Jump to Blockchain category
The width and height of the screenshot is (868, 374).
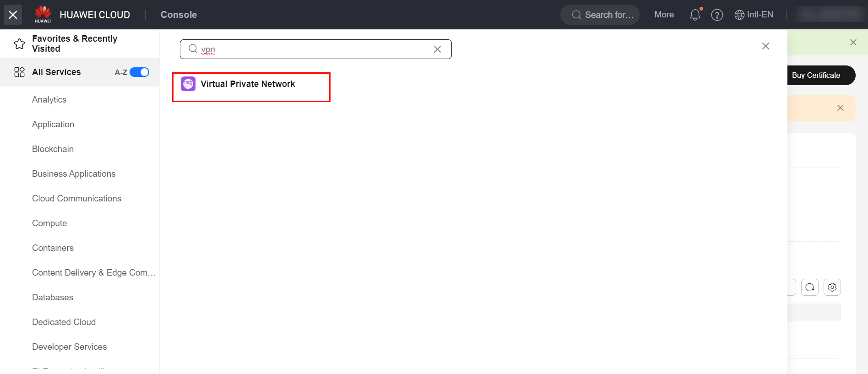[53, 149]
